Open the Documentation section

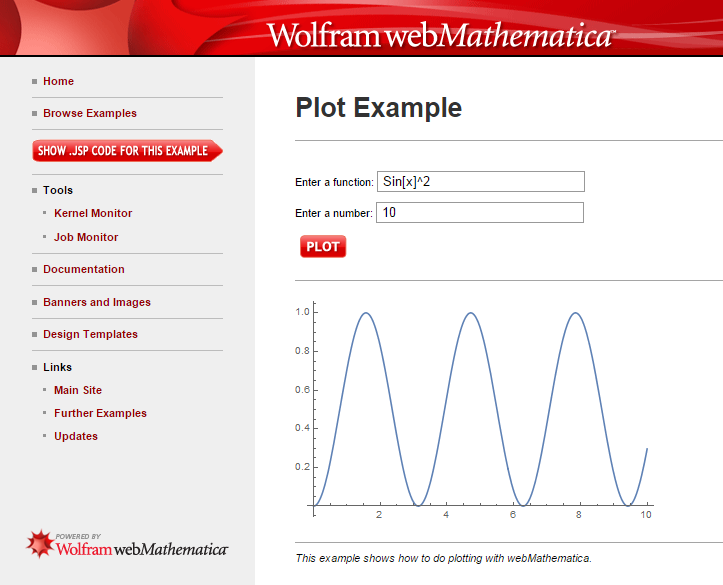83,269
